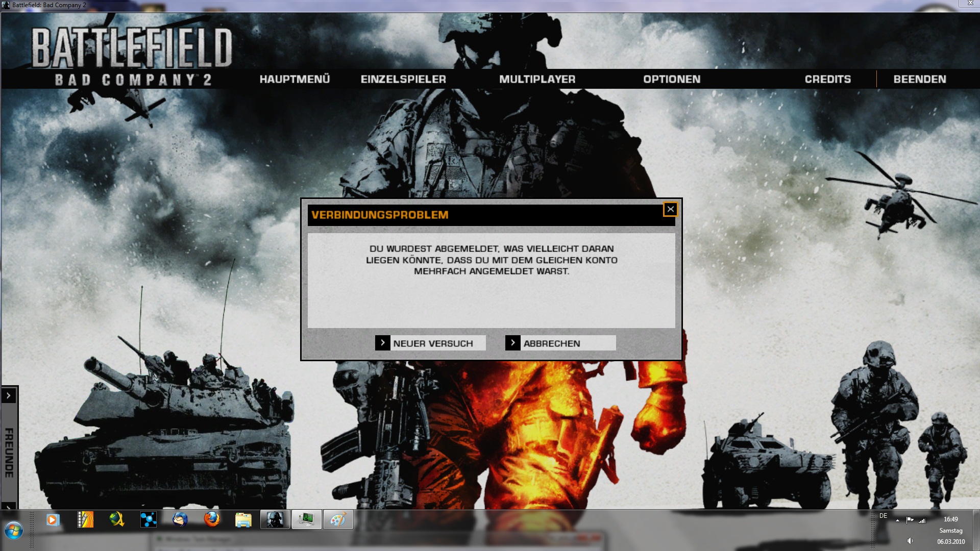
Task: Open the Task Manager taskbar button
Action: click(307, 520)
